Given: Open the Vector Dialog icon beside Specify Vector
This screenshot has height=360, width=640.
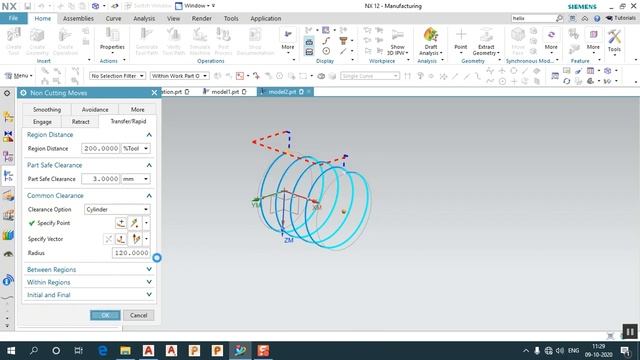Looking at the screenshot, I should (x=121, y=239).
